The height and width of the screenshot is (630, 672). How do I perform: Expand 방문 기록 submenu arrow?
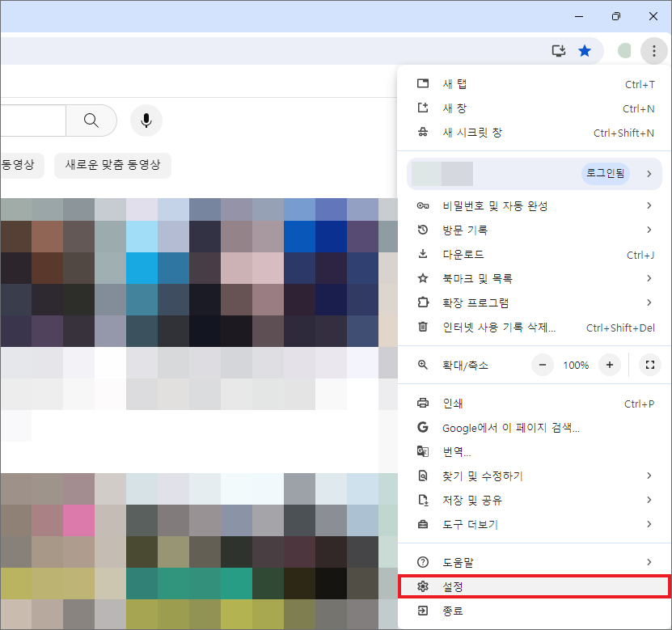pos(649,230)
